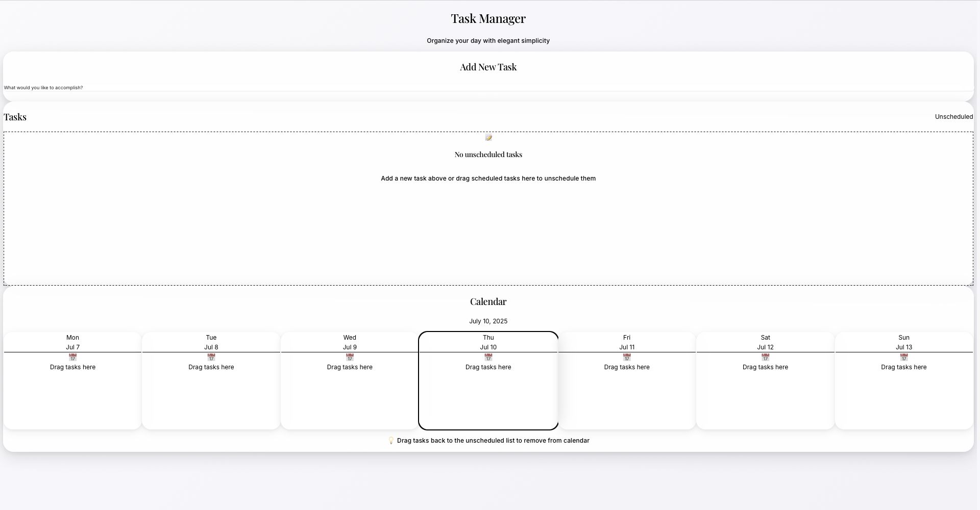Click the Wed day label
This screenshot has height=510, width=980.
coord(350,338)
